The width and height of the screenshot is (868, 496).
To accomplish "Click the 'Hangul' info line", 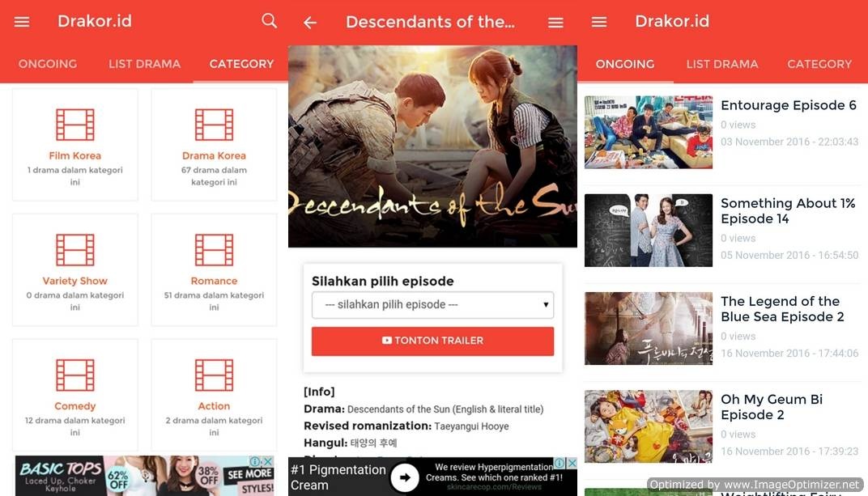I will [351, 443].
